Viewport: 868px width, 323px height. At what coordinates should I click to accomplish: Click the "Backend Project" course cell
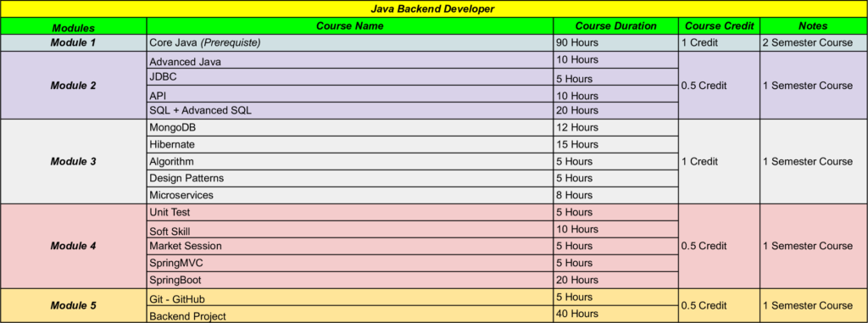coord(350,315)
